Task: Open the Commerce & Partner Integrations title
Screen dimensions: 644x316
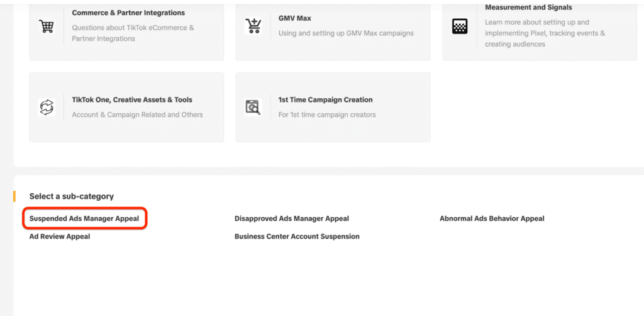Action: pos(128,13)
